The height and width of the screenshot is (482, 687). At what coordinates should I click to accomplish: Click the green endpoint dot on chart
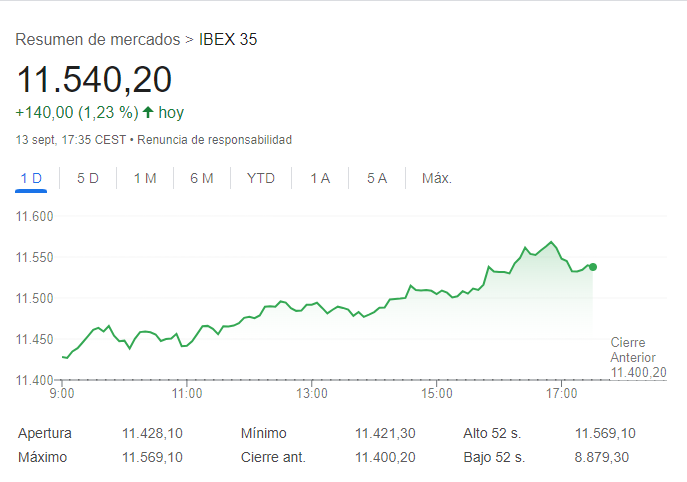(593, 266)
